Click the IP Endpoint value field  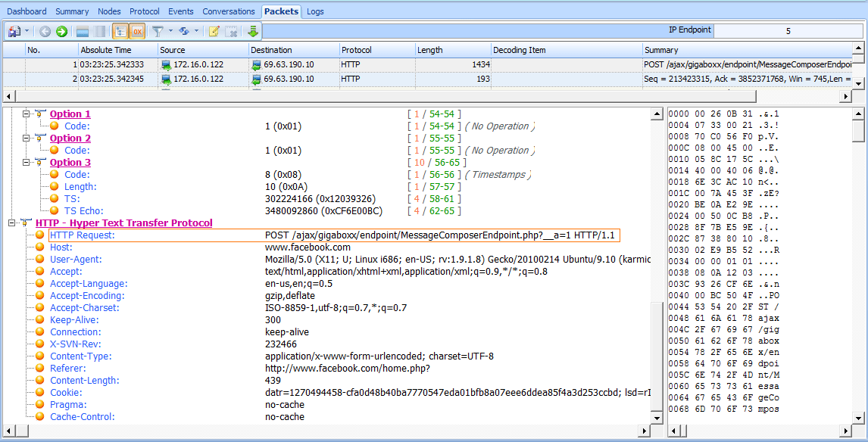tap(788, 31)
